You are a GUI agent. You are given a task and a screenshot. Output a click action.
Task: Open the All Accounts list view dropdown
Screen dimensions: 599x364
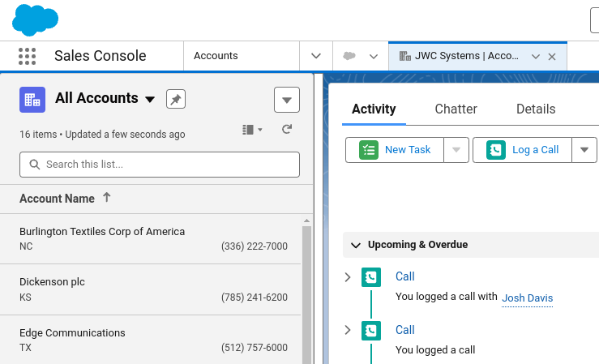click(x=150, y=100)
